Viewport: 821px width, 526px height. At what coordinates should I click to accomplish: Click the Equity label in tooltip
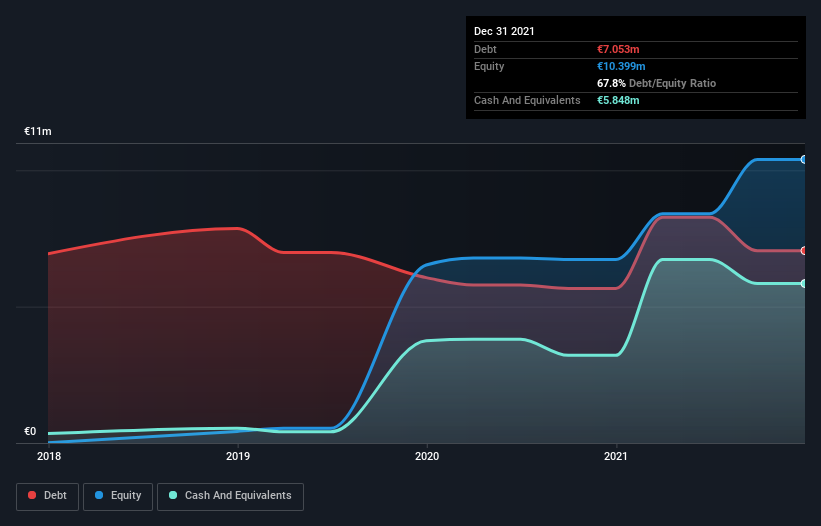point(489,66)
